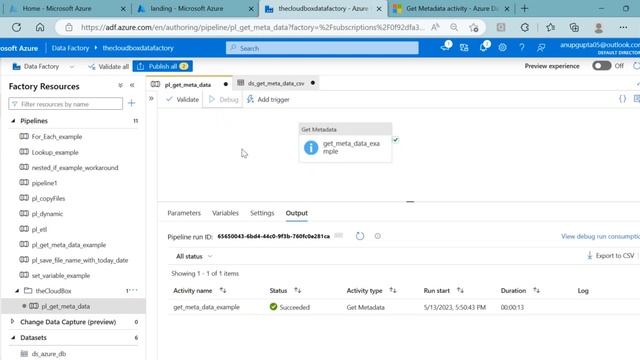Go to browser home page icon
The image size is (640, 360).
click(40, 27)
